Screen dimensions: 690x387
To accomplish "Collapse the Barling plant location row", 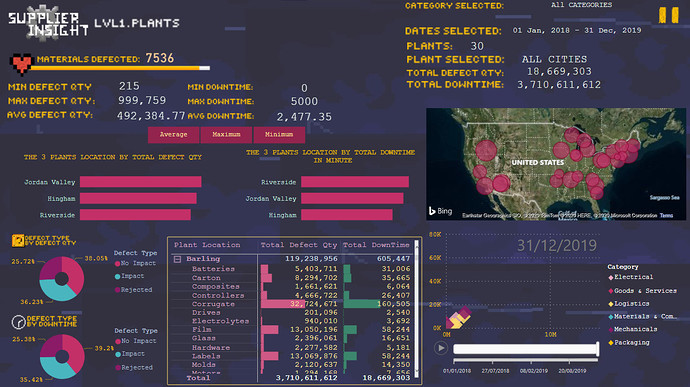I will click(177, 259).
